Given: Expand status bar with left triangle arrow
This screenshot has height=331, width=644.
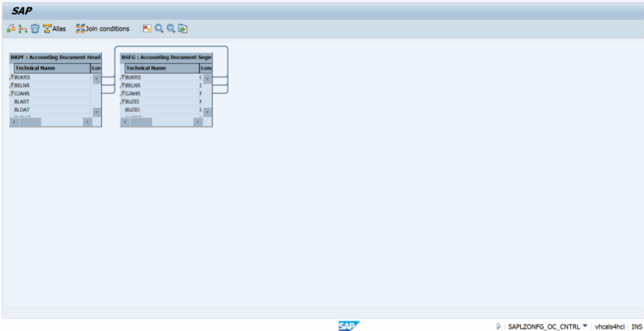Looking at the screenshot, I should (498, 325).
